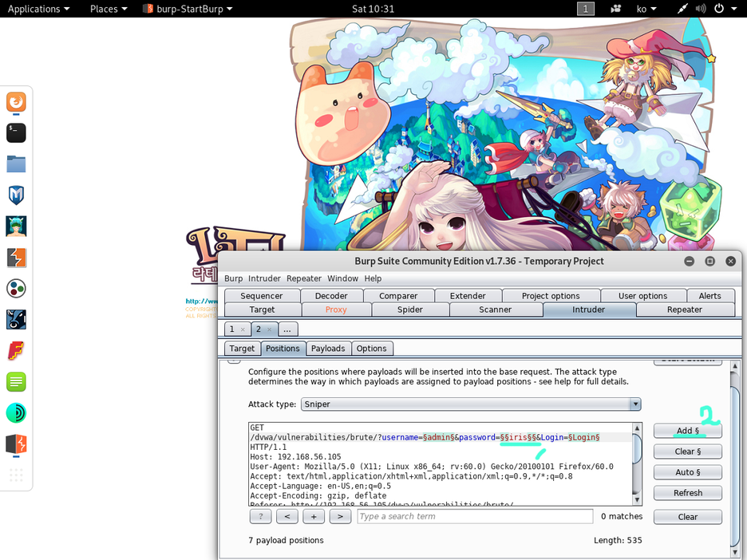This screenshot has height=560, width=747.
Task: Switch to the main Target tab
Action: pos(262,310)
